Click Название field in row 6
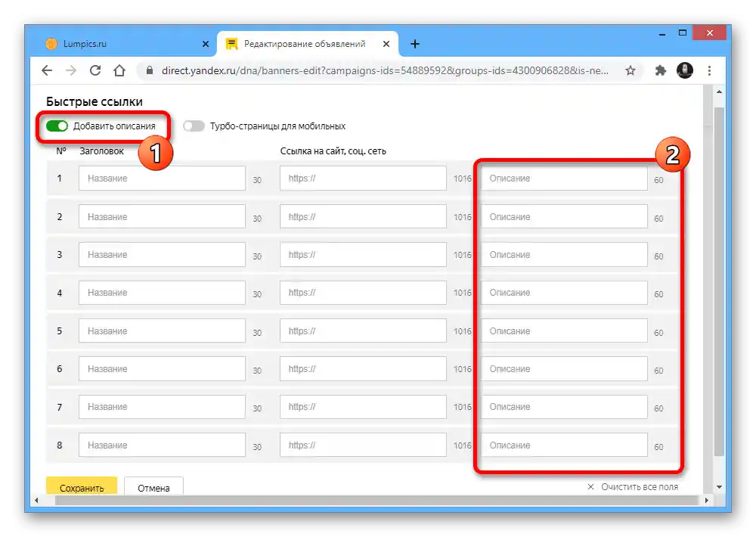Screen dimensions: 756x537 [x=162, y=368]
